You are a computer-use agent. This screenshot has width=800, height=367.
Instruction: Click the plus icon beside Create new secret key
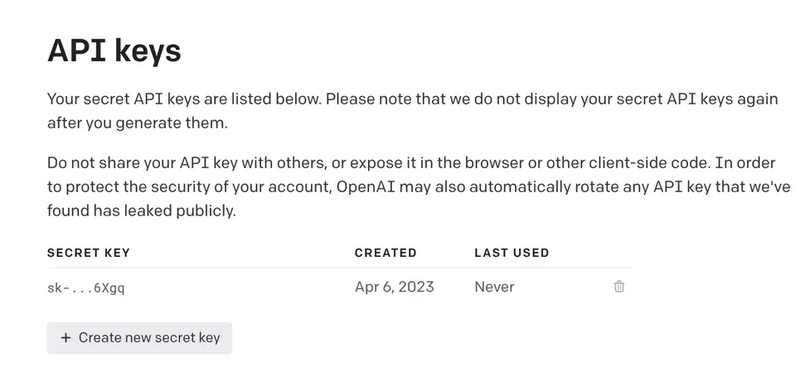[x=65, y=338]
